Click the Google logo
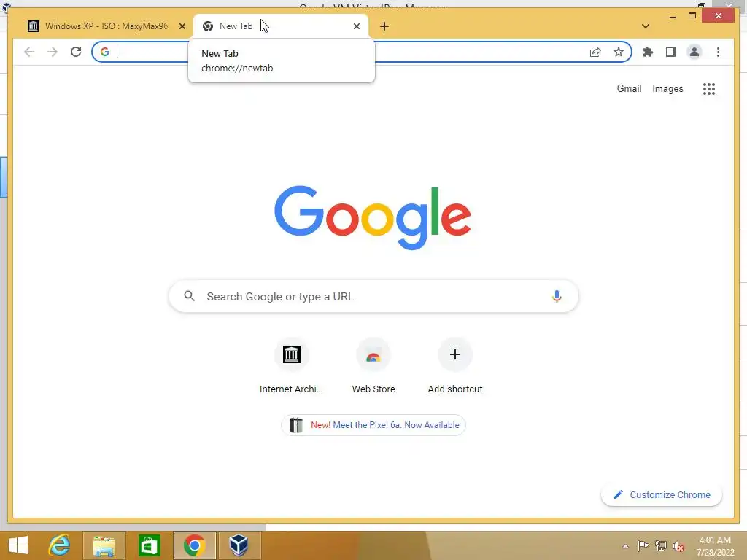Viewport: 747px width, 560px height. [x=373, y=217]
